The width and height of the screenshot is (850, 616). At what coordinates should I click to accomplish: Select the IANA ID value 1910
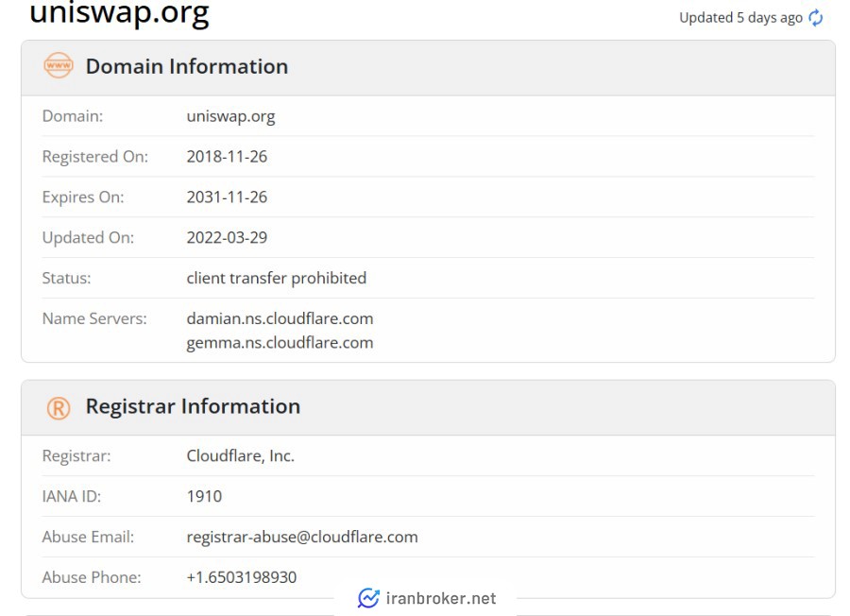pyautogui.click(x=204, y=496)
